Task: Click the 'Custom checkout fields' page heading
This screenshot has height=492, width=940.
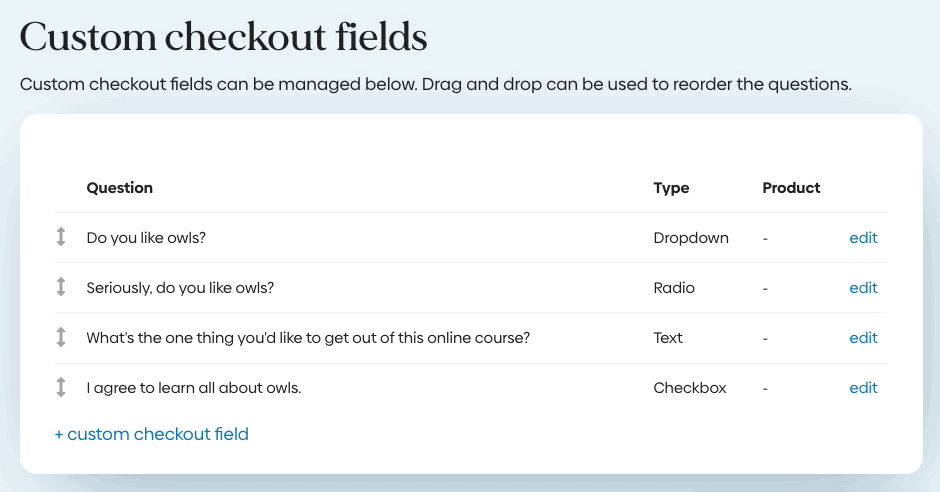Action: 224,38
